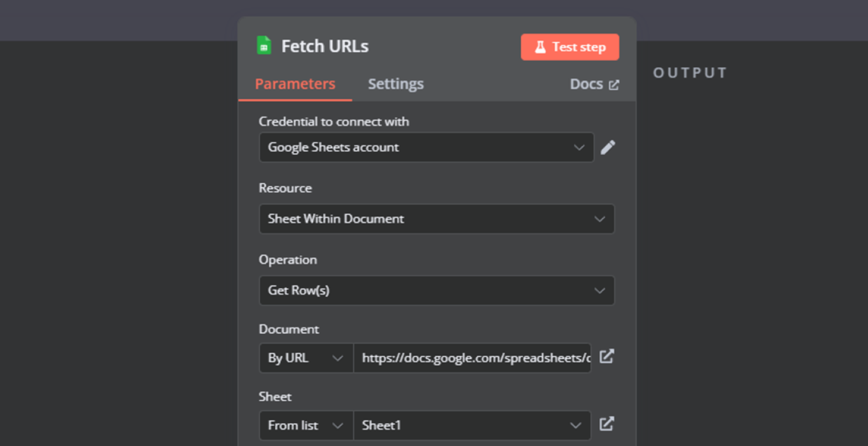Viewport: 868px width, 446px height.
Task: Edit credentials using the pencil icon
Action: pyautogui.click(x=608, y=147)
